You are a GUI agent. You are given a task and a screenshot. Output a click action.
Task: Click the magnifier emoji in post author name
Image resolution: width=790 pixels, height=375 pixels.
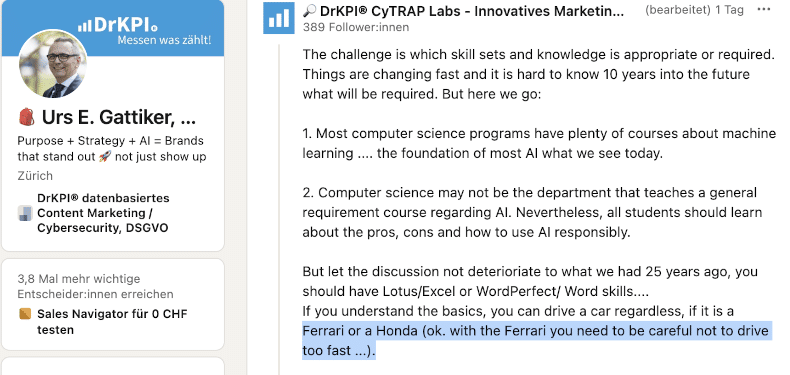[310, 11]
